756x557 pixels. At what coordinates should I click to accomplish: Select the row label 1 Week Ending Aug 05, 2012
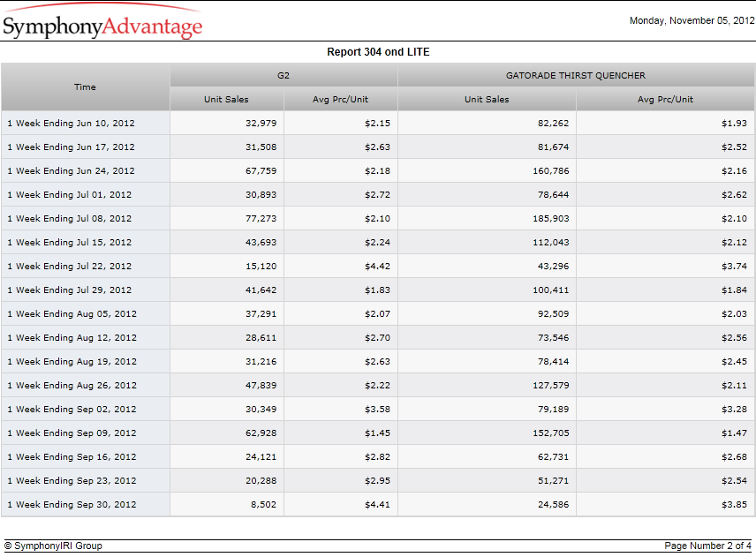tap(72, 314)
